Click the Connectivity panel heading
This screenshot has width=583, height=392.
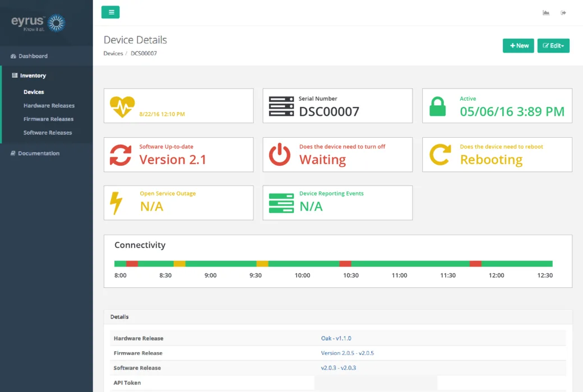tap(140, 245)
